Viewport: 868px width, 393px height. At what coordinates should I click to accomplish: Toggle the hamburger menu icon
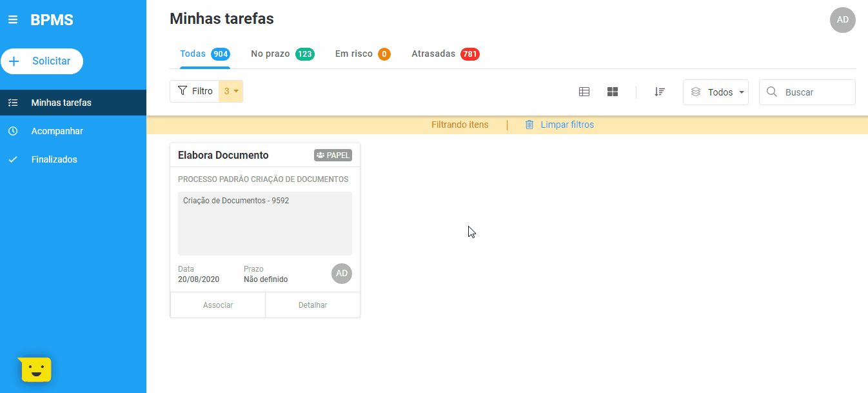pyautogui.click(x=13, y=20)
